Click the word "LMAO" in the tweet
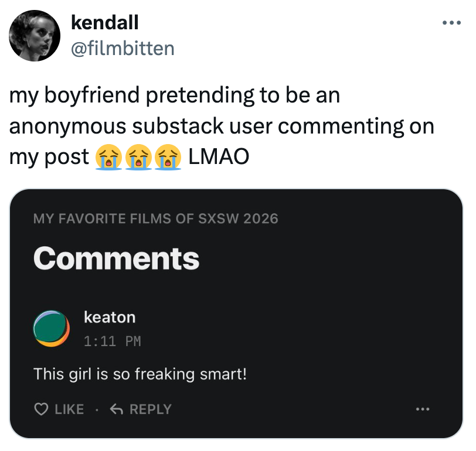The height and width of the screenshot is (451, 476). click(218, 157)
